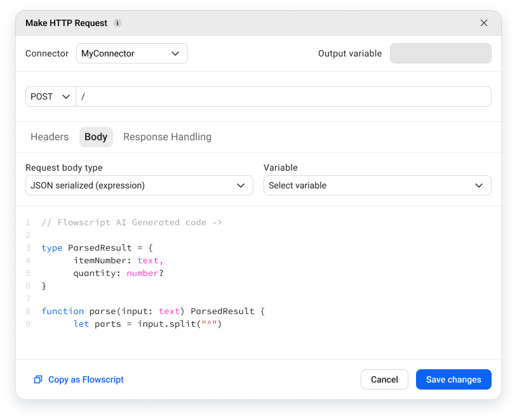Click line number 9 in code editor

(28, 324)
